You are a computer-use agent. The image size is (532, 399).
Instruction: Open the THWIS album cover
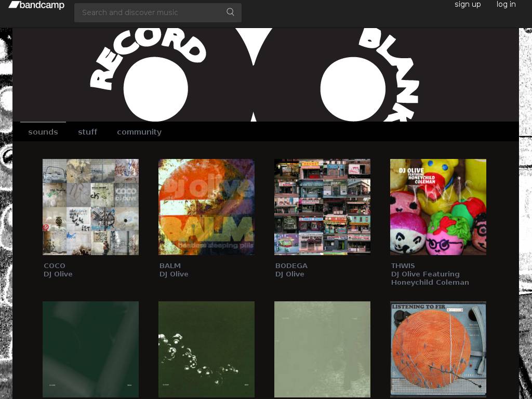coord(438,207)
